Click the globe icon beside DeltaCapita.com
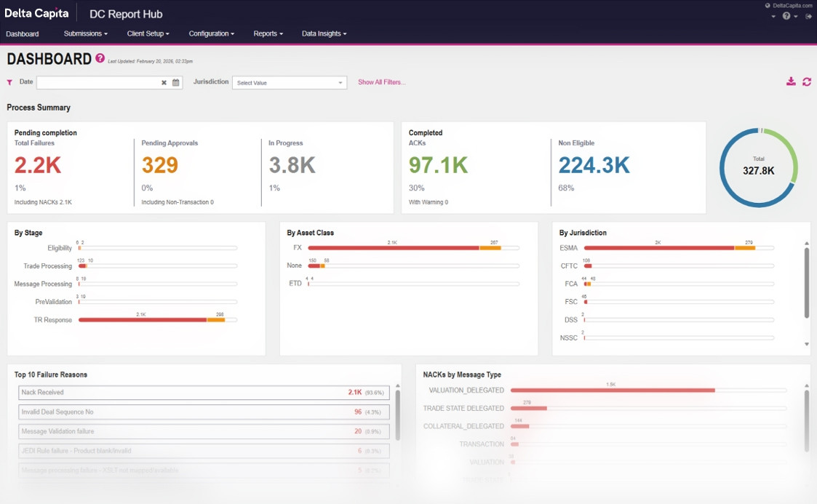This screenshot has width=817, height=504. 768,6
